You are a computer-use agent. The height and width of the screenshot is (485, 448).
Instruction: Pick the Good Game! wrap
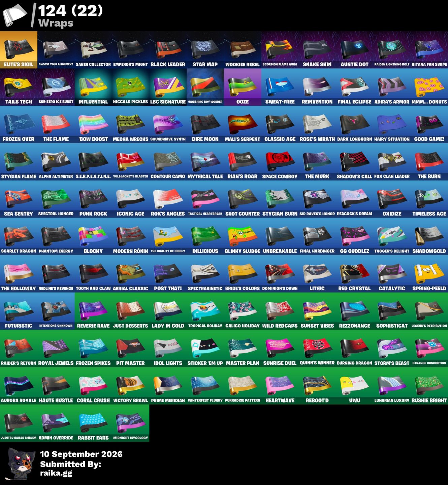pos(429,125)
